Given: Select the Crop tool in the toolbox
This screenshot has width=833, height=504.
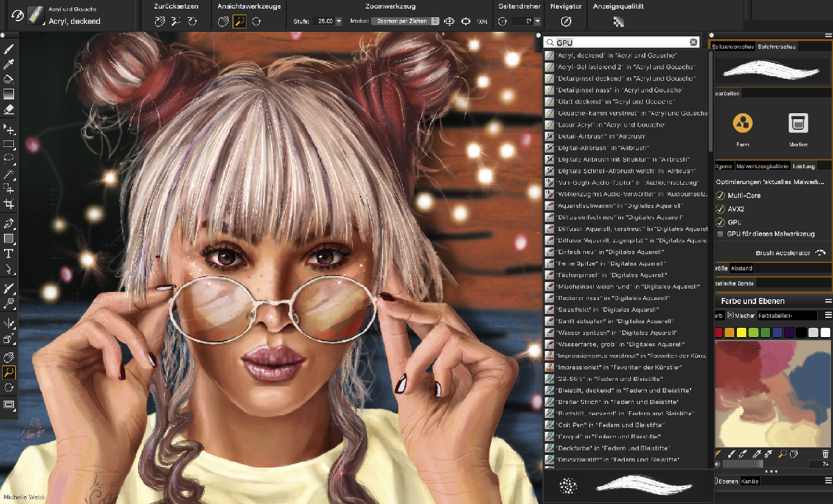Looking at the screenshot, I should (x=9, y=204).
